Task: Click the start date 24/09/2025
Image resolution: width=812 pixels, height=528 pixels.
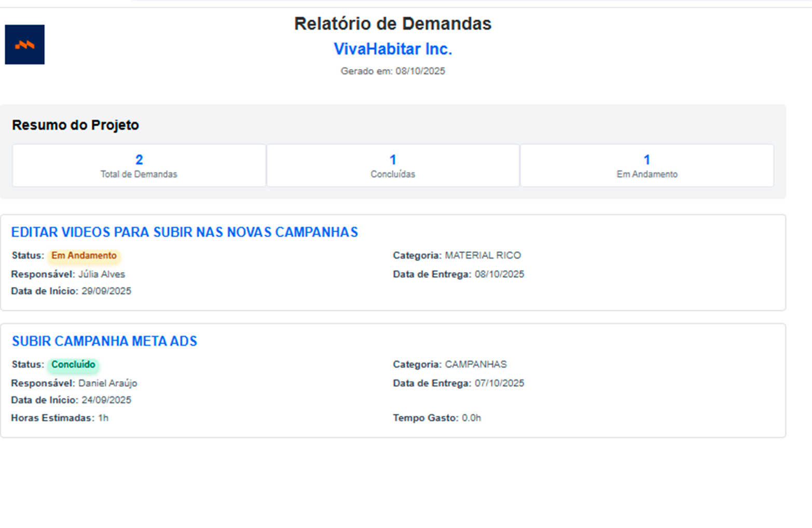Action: pyautogui.click(x=106, y=400)
